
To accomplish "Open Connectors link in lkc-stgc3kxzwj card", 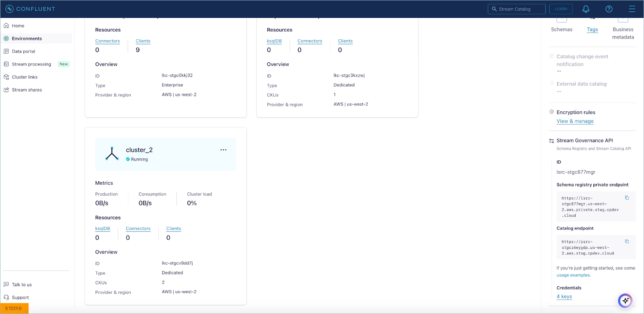I will pos(310,41).
